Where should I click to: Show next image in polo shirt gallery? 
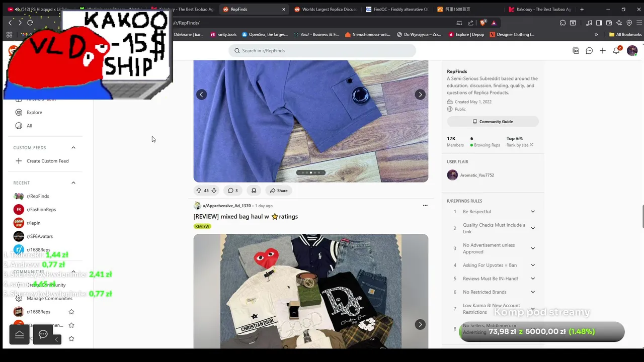pos(420,95)
